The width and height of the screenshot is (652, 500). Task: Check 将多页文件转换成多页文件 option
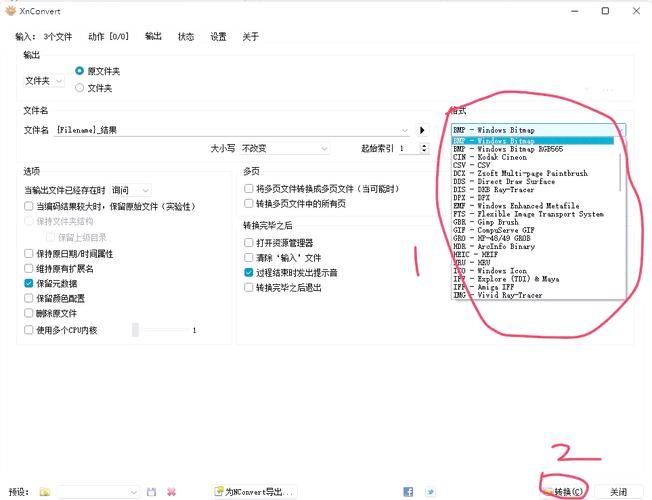point(249,188)
